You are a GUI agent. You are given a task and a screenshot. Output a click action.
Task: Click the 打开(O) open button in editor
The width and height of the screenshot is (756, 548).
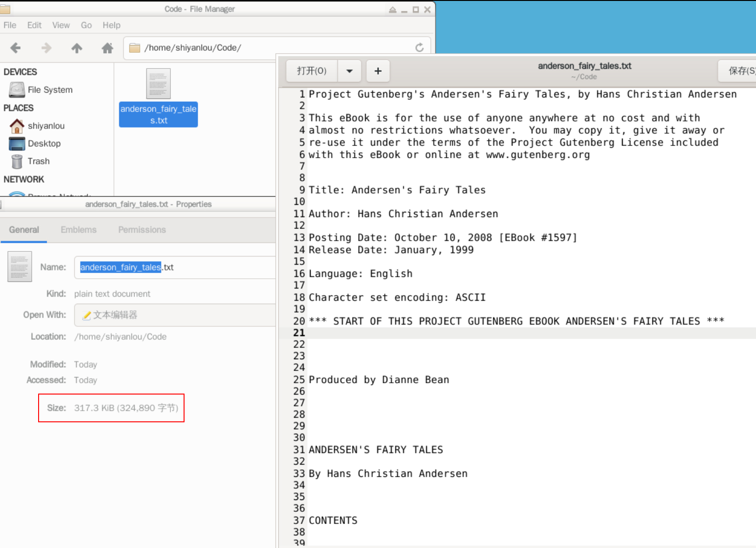312,71
